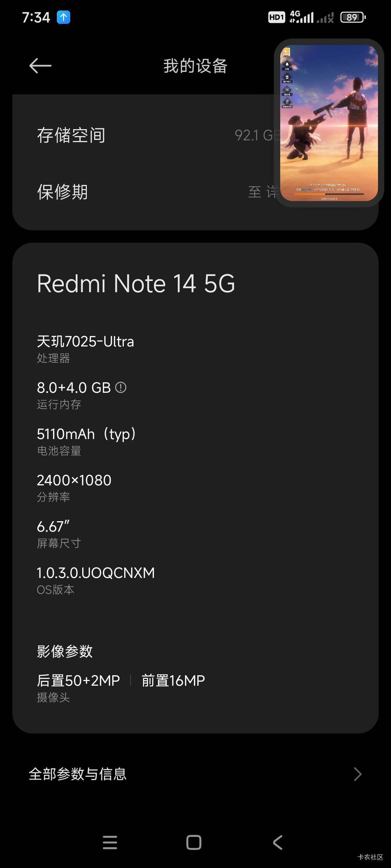Tap the back arrow beside 我的设备
The width and height of the screenshot is (391, 868).
point(40,66)
